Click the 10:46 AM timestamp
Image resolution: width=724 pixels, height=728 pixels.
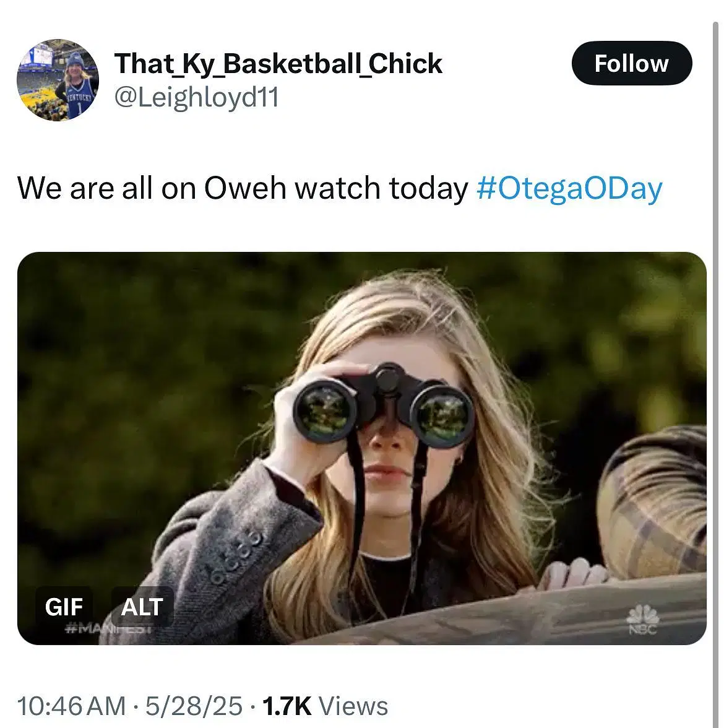71,706
